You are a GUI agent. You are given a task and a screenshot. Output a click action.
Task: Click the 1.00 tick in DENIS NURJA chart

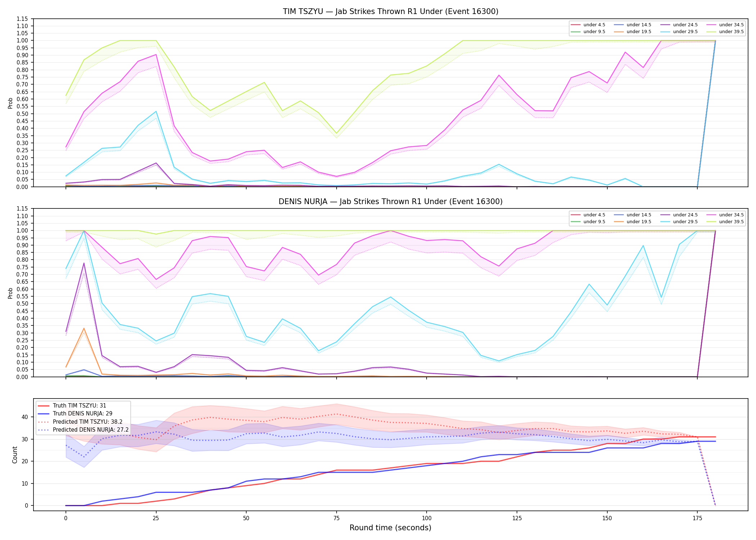pyautogui.click(x=22, y=230)
